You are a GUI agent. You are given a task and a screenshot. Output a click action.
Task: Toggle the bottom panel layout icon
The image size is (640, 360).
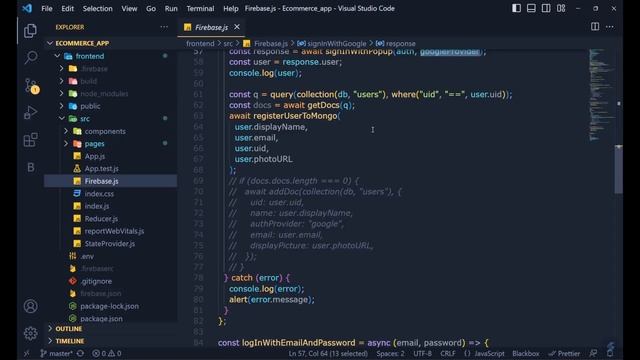click(531, 8)
